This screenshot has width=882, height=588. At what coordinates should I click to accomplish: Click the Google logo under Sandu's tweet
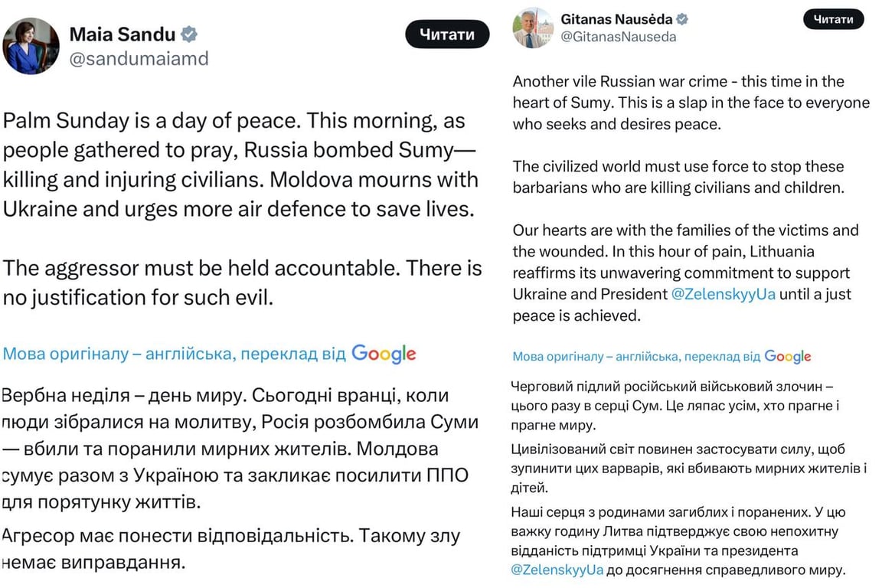click(384, 354)
